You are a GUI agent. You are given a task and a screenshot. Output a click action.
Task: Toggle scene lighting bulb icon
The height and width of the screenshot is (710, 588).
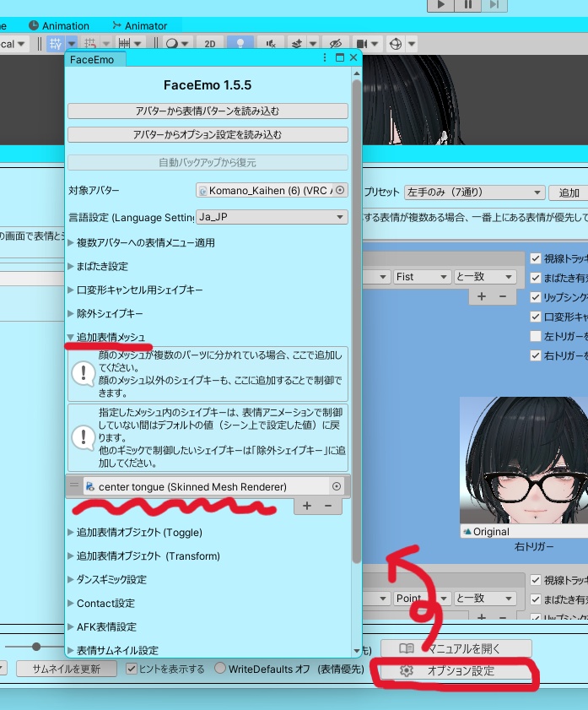coord(240,43)
